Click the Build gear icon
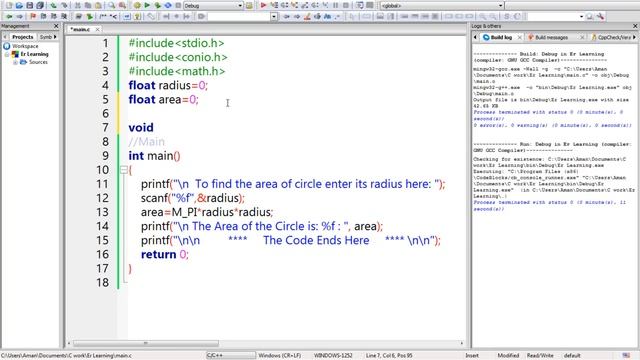 pos(137,5)
